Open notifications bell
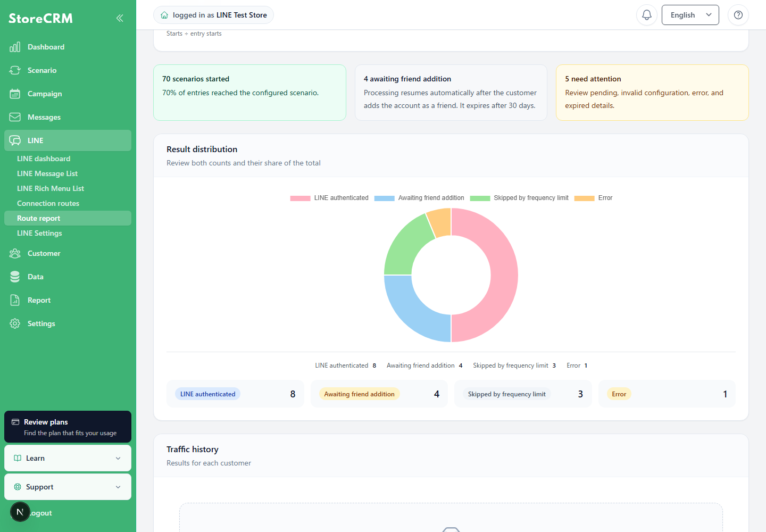 647,15
